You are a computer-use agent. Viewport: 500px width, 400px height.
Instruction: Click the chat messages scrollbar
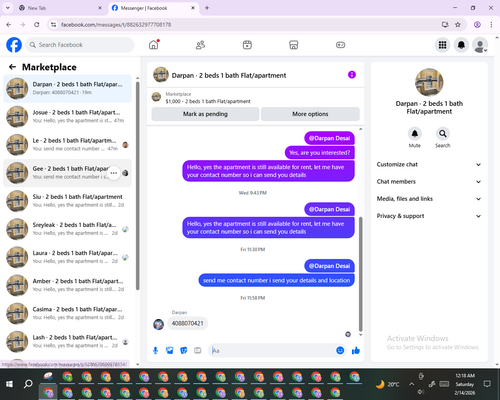[360, 273]
